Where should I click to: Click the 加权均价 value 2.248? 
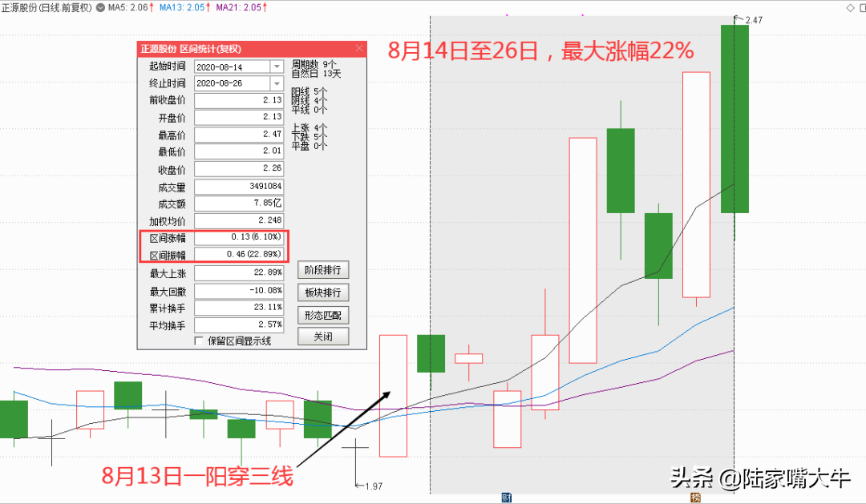point(239,221)
